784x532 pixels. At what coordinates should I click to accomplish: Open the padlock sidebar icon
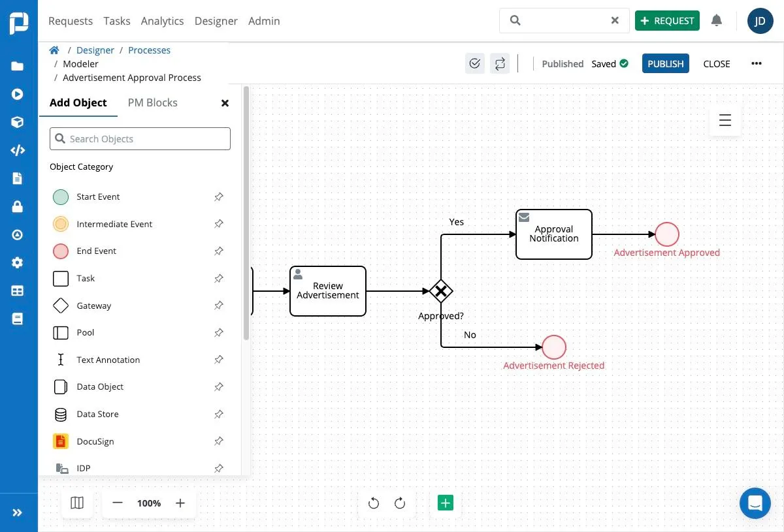[18, 206]
